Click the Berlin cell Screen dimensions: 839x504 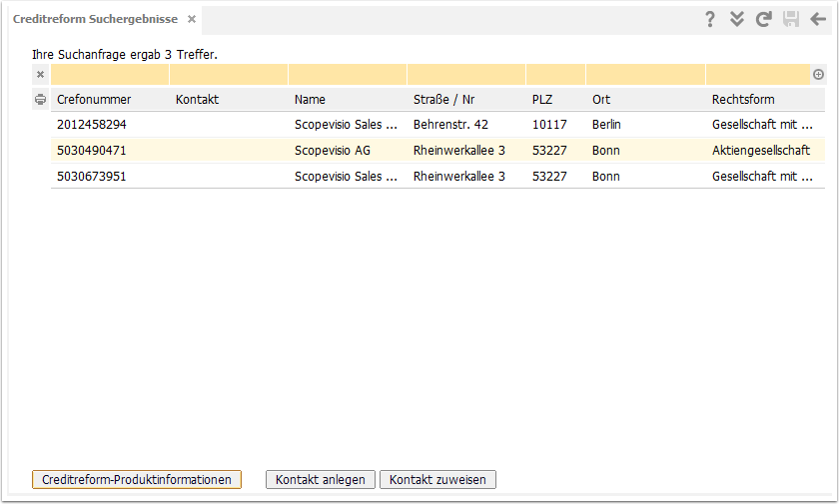[x=606, y=125]
